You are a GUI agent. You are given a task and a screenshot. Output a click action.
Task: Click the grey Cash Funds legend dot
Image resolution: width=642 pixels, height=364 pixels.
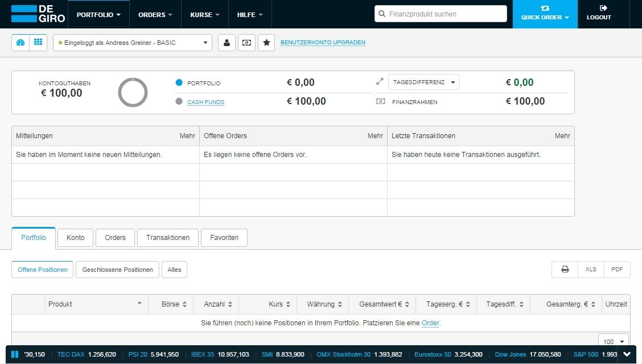click(179, 101)
